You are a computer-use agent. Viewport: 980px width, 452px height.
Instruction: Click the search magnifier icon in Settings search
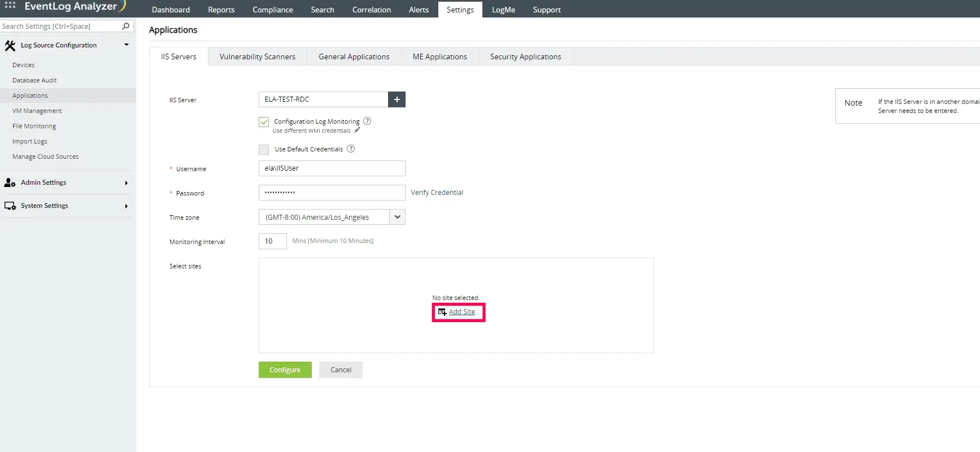pyautogui.click(x=126, y=26)
